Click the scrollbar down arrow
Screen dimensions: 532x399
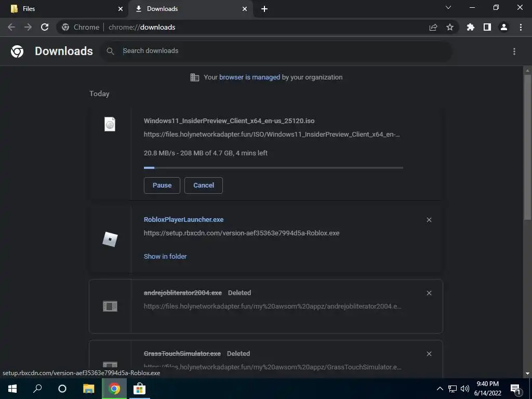click(x=527, y=374)
